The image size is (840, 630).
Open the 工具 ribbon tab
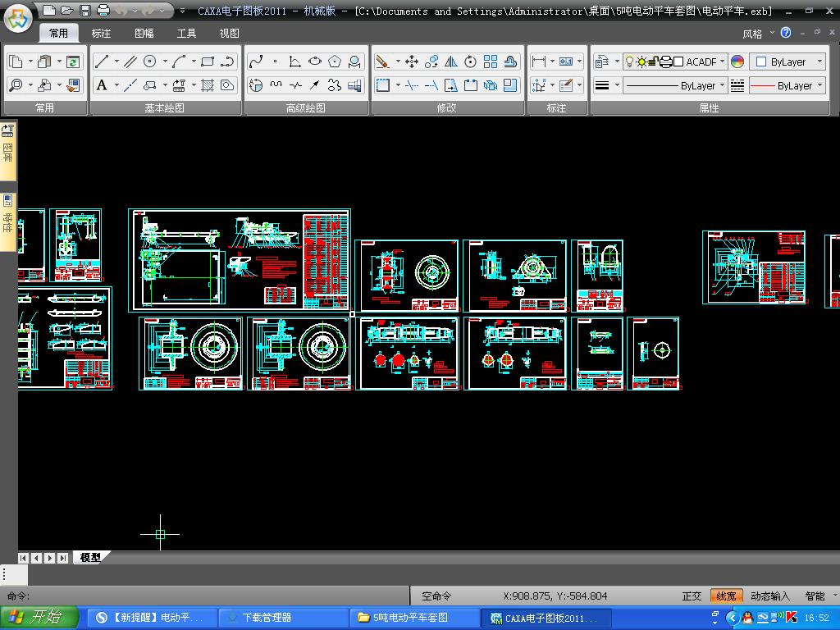(187, 34)
